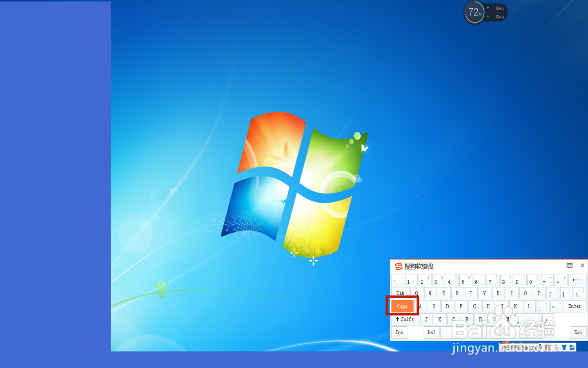Tap the W key
The image size is (588, 368).
430,293
